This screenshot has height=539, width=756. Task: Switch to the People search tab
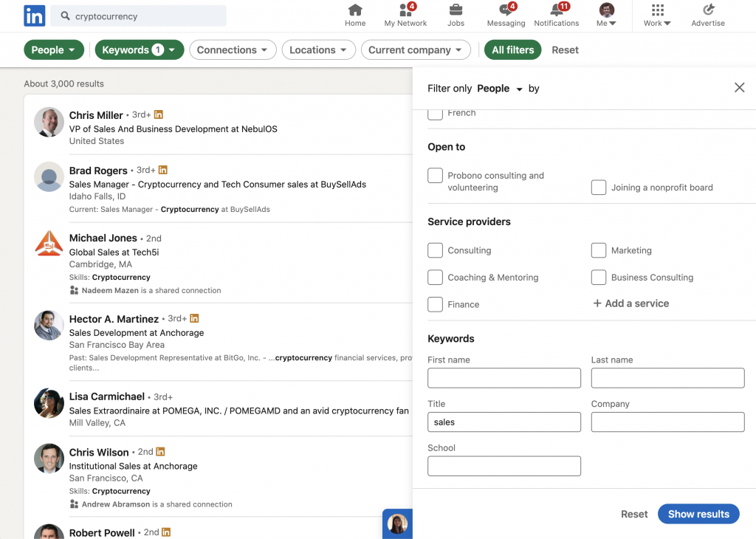tap(54, 49)
